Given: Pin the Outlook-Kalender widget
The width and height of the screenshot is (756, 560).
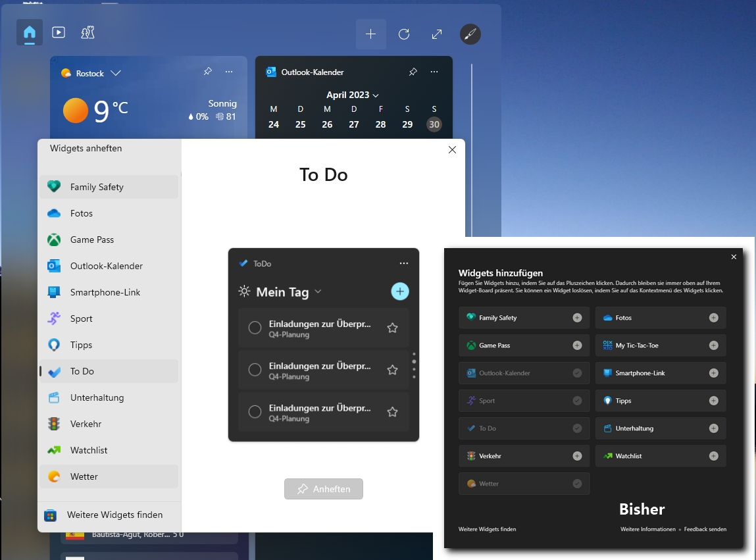Looking at the screenshot, I should 413,72.
